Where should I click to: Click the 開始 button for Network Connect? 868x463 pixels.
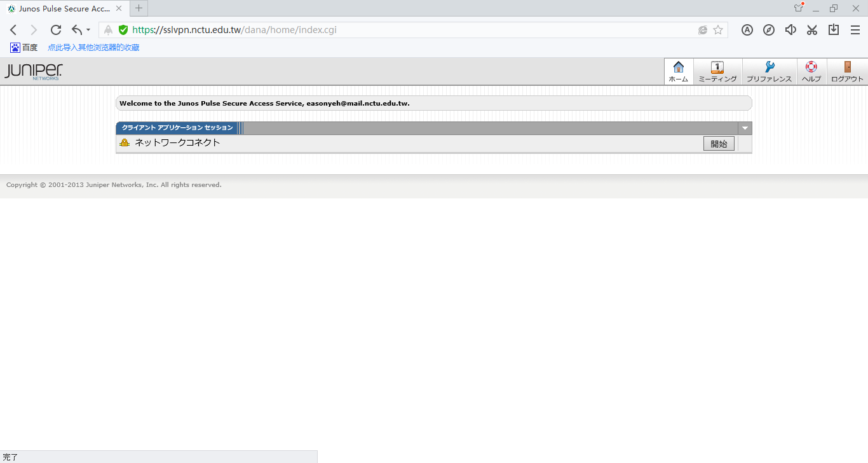point(719,144)
